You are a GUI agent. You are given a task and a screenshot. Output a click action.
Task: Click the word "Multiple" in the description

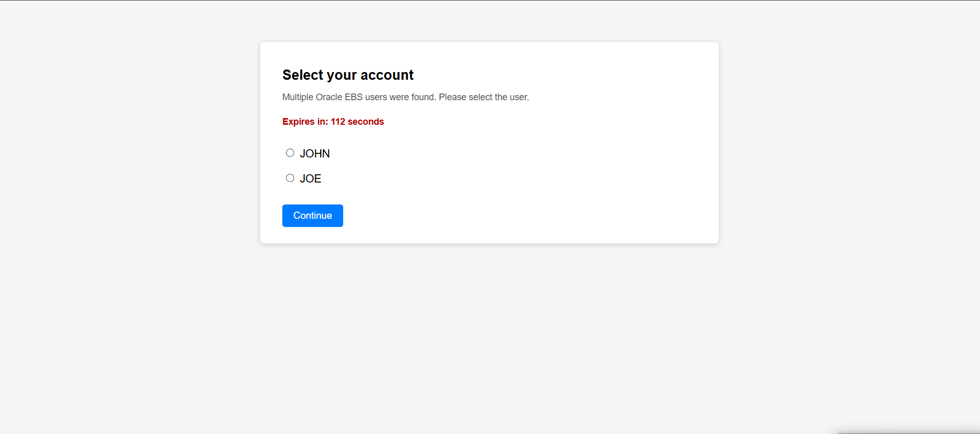[x=298, y=97]
